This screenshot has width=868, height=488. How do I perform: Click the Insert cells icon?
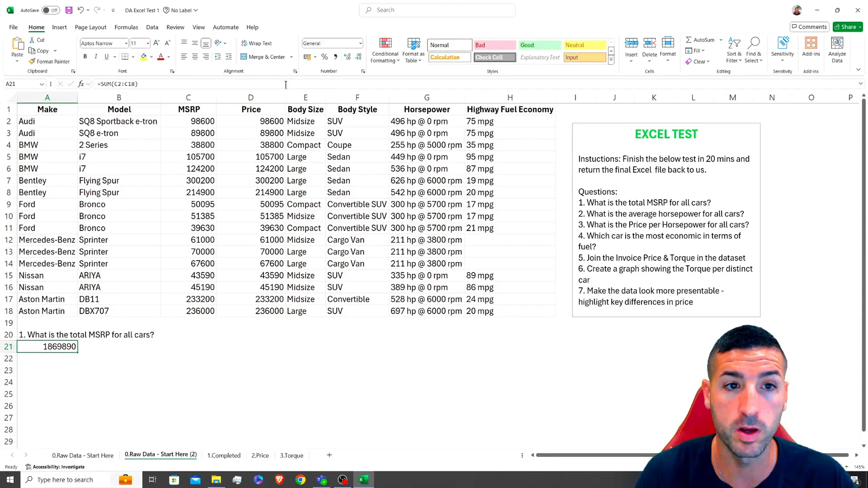point(631,43)
